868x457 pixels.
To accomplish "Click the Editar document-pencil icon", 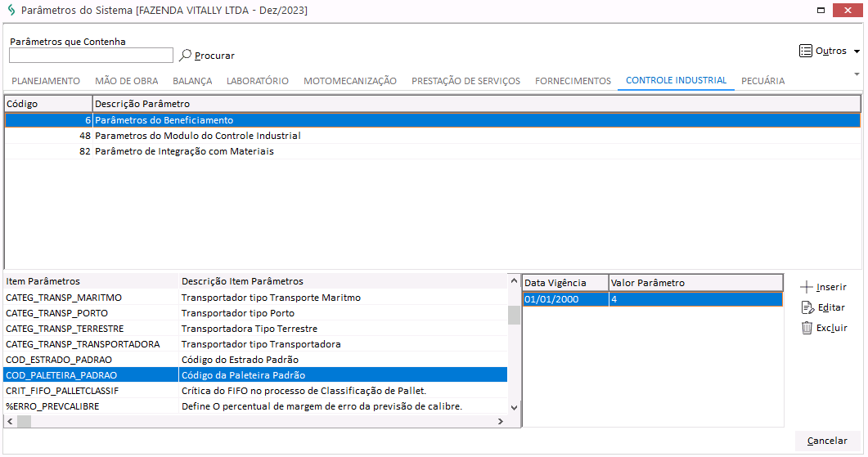I will click(x=807, y=307).
